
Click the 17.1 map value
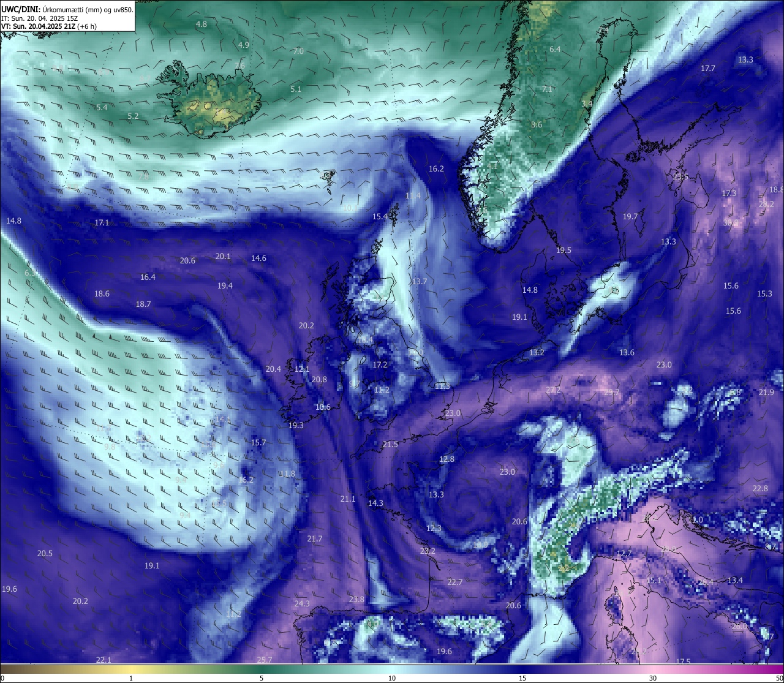coord(102,222)
